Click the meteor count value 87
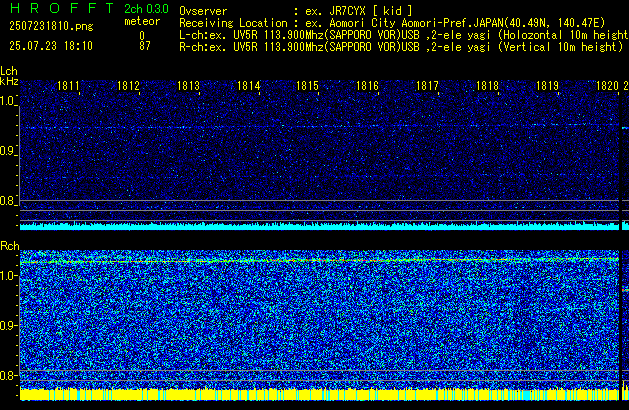 click(145, 46)
